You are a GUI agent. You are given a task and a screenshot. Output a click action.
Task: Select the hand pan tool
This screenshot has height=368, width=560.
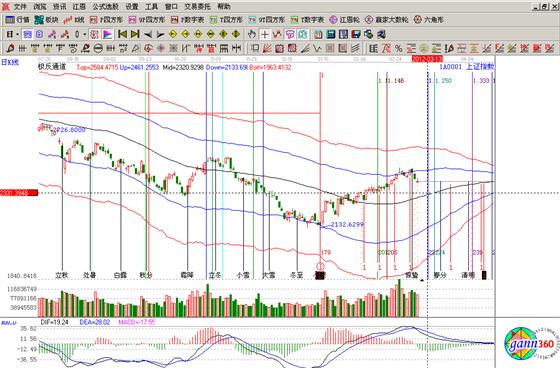(x=252, y=34)
